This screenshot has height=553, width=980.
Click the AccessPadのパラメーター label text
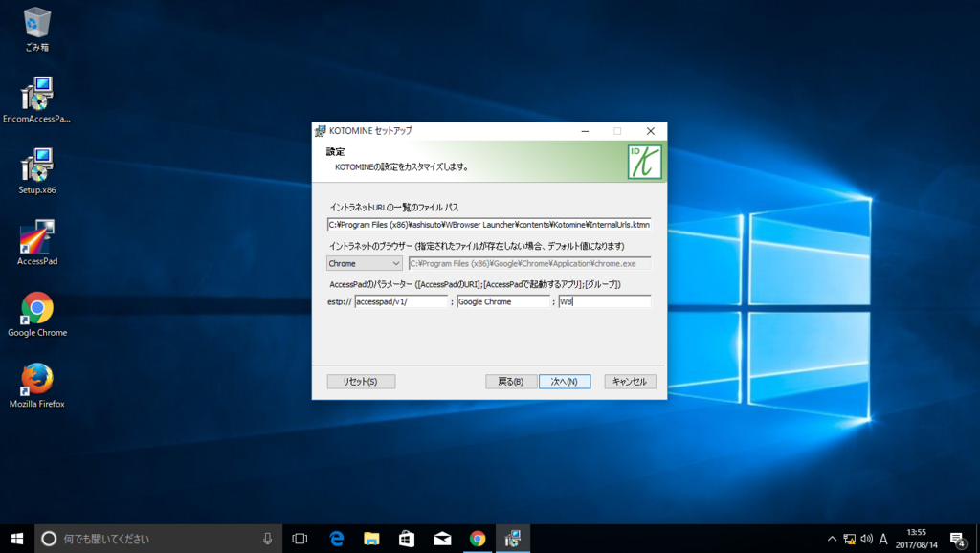point(475,284)
